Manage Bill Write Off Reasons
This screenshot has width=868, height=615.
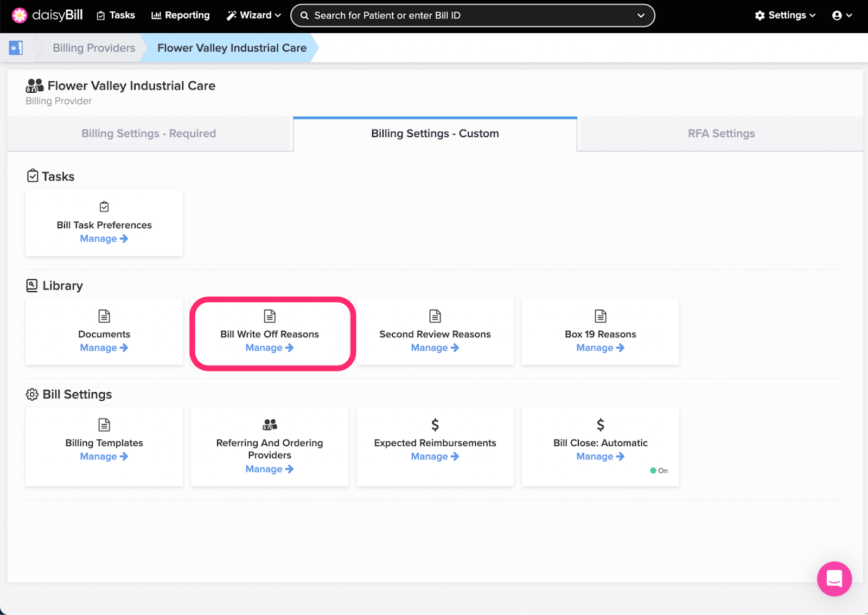(x=270, y=348)
